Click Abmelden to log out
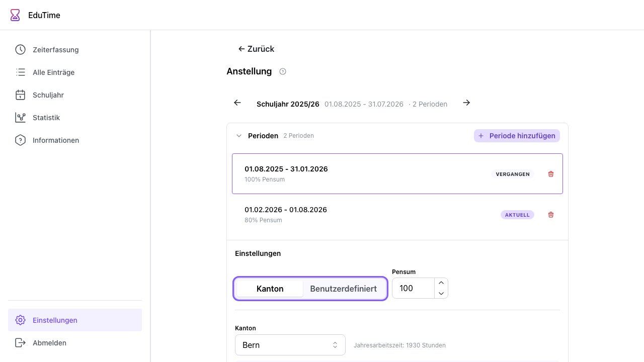This screenshot has height=362, width=644. coord(75,343)
